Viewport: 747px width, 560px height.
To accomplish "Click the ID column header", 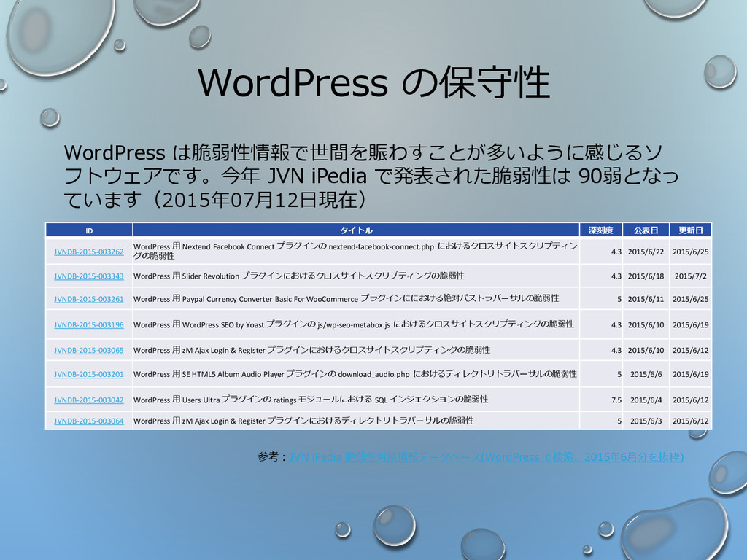I will click(x=89, y=230).
